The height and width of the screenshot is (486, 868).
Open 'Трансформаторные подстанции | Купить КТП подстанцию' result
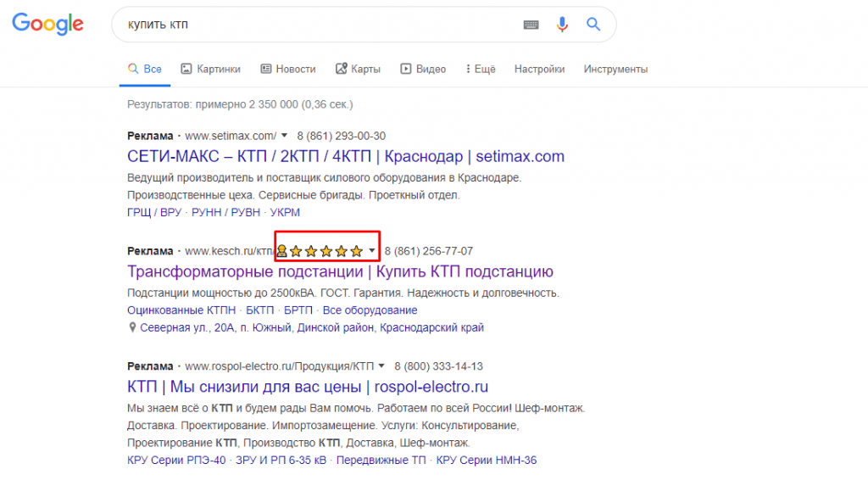pyautogui.click(x=340, y=271)
